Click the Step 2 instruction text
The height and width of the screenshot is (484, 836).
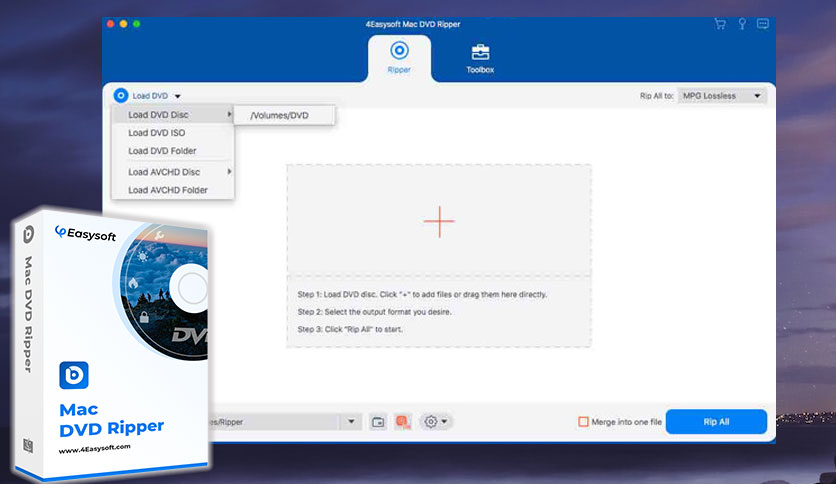(374, 312)
